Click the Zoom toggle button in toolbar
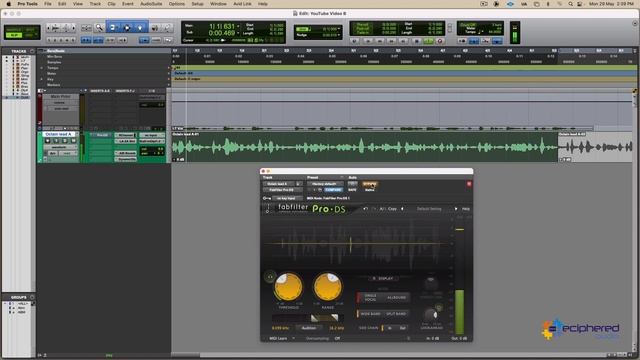This screenshot has height=360, width=640. click(x=86, y=28)
